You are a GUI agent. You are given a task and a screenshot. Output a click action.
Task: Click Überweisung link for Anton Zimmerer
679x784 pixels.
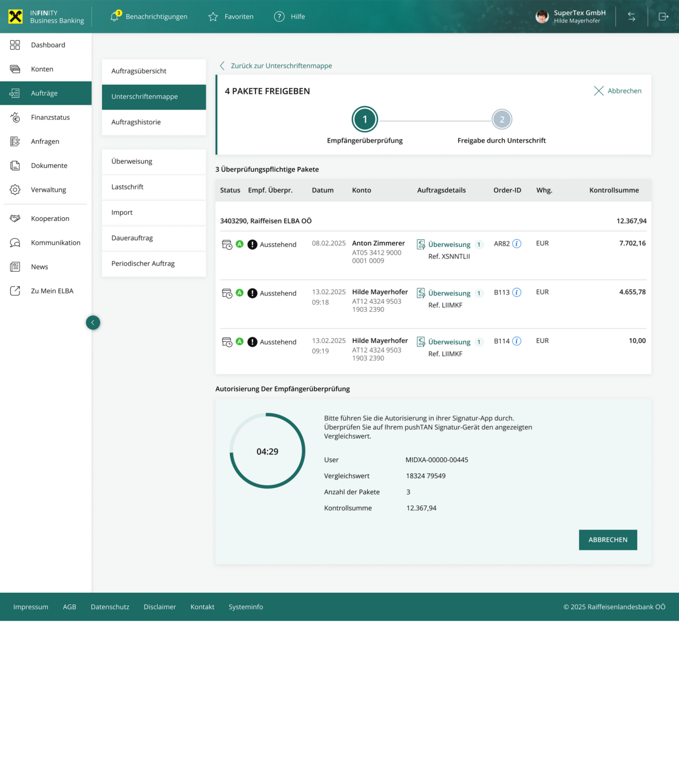449,245
